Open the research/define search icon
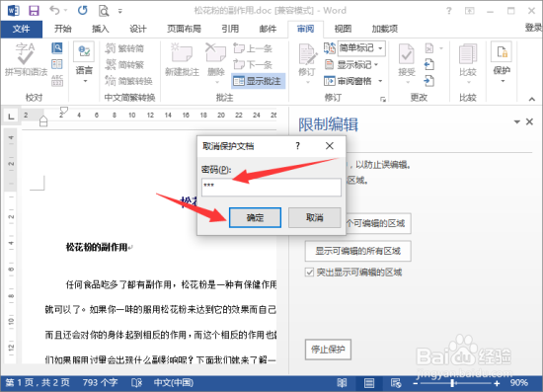543x392 pixels. 57,47
